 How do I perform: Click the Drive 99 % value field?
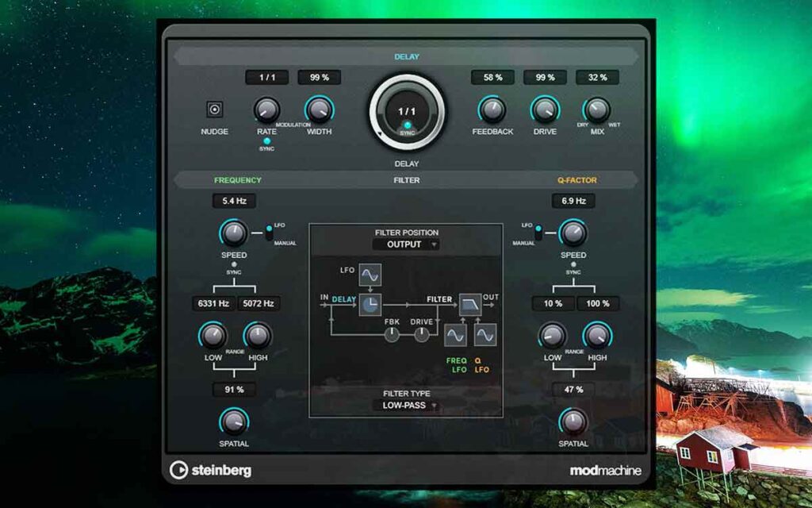(545, 78)
